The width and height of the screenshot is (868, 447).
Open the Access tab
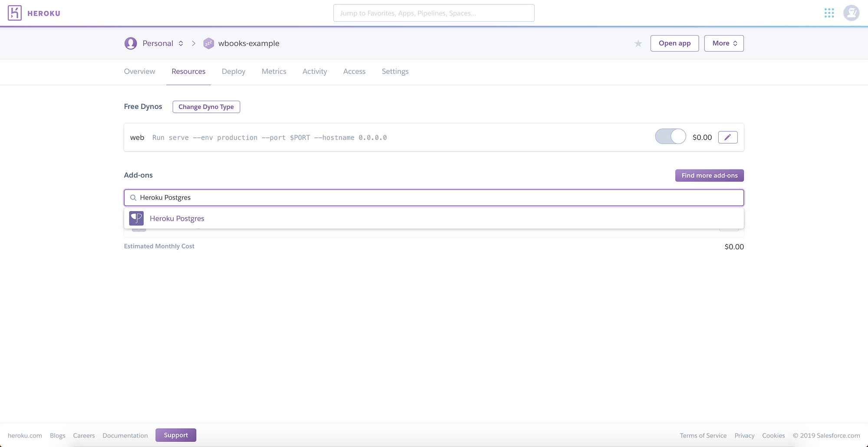[x=354, y=72]
